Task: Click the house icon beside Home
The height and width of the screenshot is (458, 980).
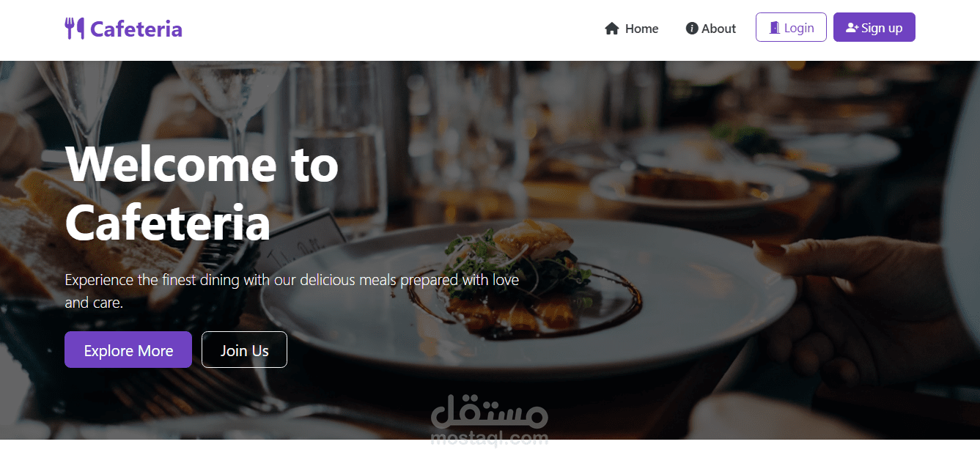Action: 612,29
